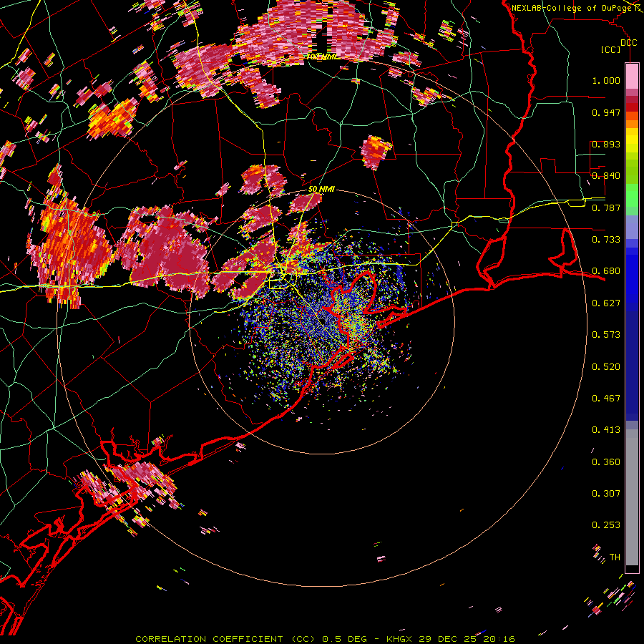The image size is (644, 644).
Task: Pick the black TH band at the bottom of the color bar
Action: (x=632, y=569)
